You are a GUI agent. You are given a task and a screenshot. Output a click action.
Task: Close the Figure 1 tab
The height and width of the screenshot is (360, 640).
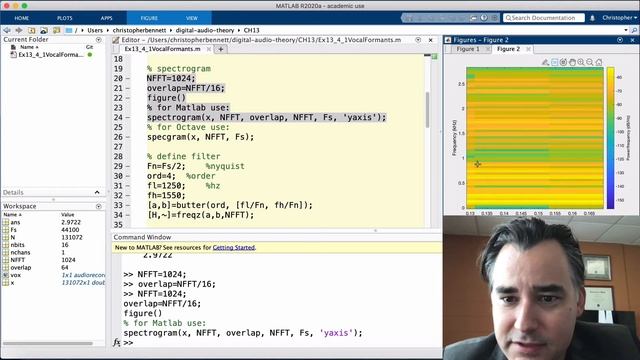(x=488, y=49)
